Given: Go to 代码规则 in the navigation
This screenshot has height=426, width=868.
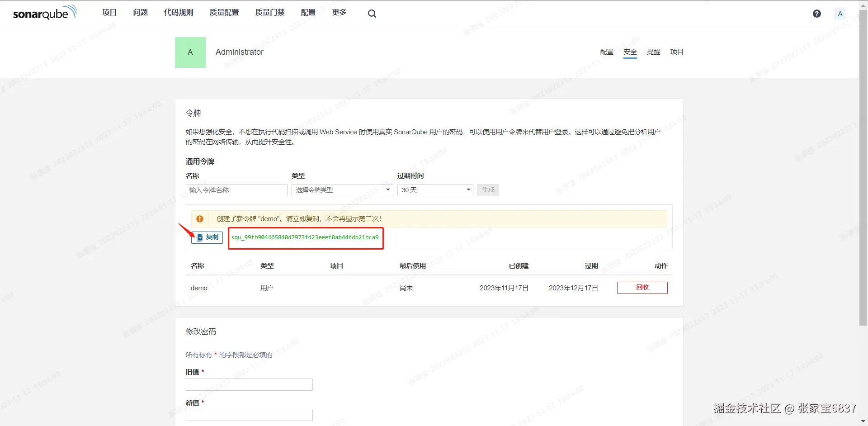Looking at the screenshot, I should point(179,13).
